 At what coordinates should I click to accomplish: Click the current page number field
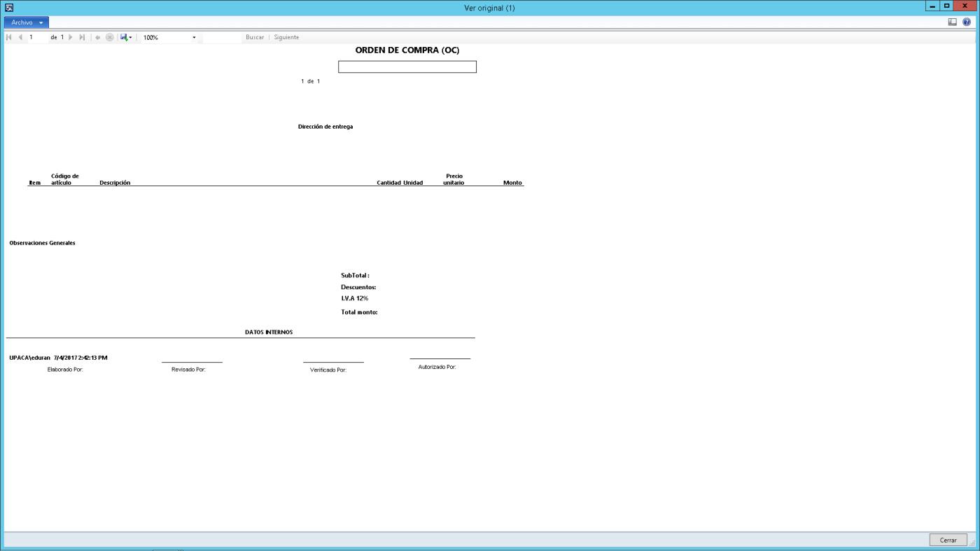[x=38, y=37]
